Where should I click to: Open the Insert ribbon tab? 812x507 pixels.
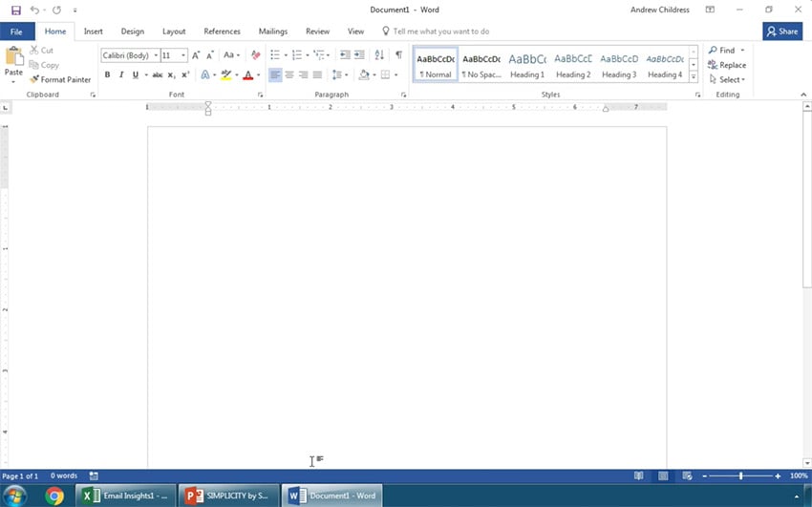[x=93, y=32]
